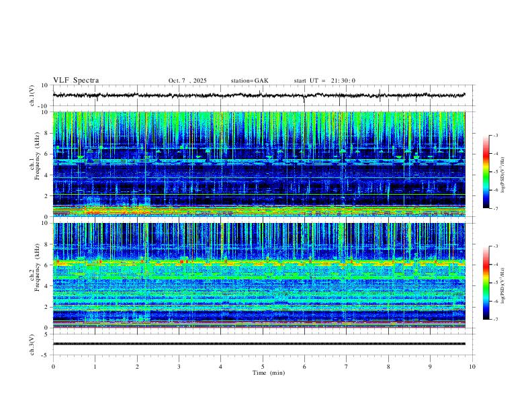The image size is (532, 411).
Task: Click inside the ch.1 spectrogram panel
Action: pos(259,164)
